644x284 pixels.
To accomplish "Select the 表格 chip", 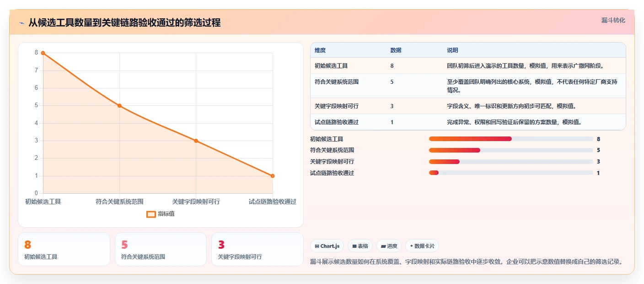I will (360, 246).
